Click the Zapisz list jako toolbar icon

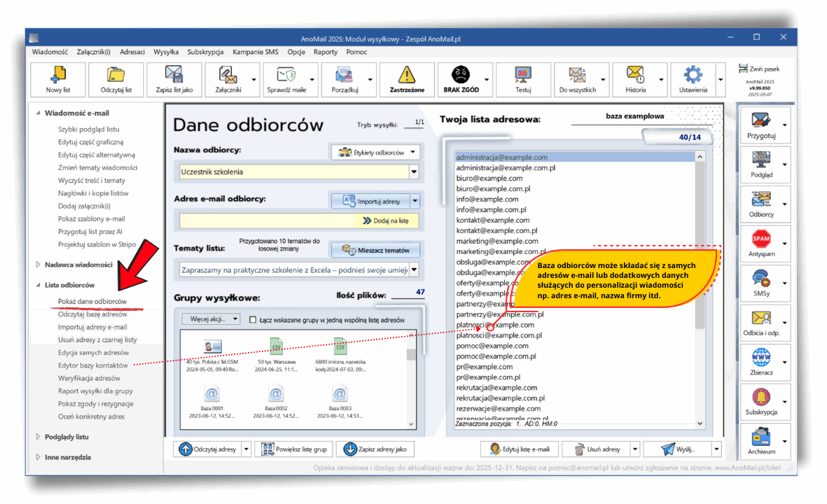[174, 80]
